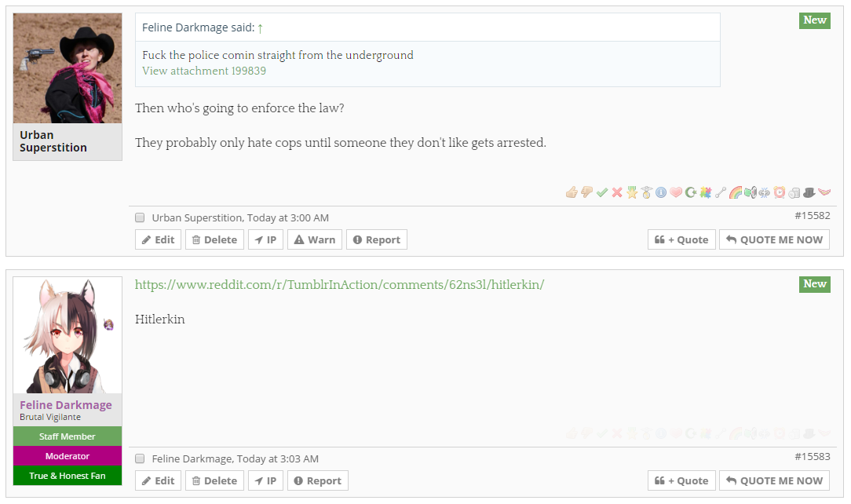
Task: Open permalink #15583
Action: click(813, 456)
